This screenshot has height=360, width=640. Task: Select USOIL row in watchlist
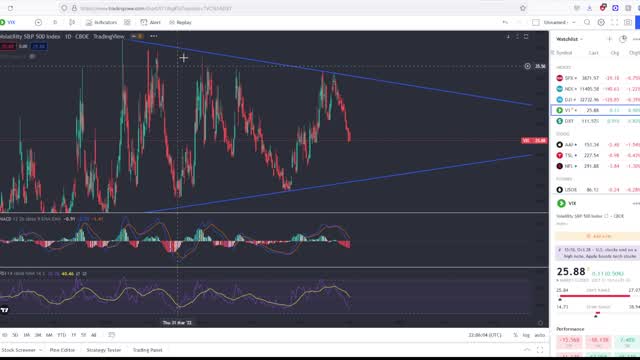(x=595, y=190)
